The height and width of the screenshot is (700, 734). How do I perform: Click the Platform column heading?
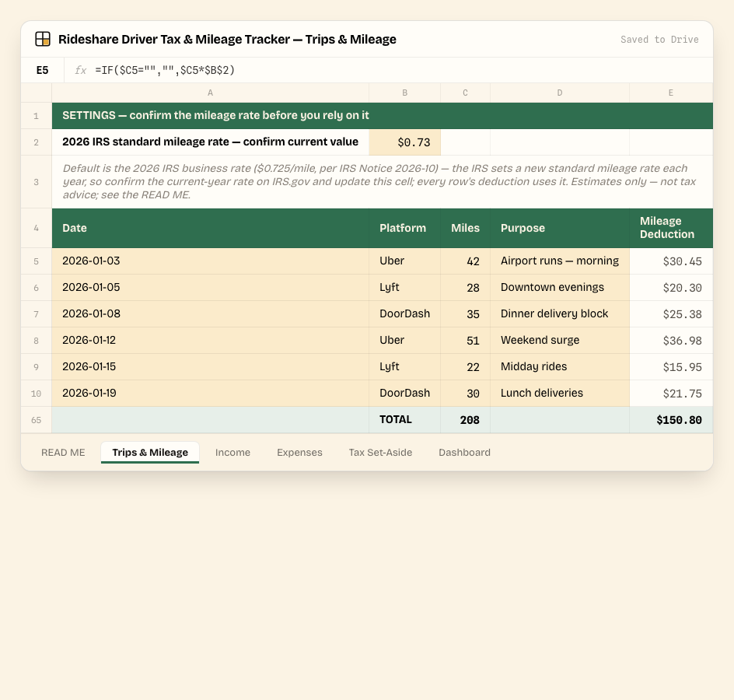404,228
